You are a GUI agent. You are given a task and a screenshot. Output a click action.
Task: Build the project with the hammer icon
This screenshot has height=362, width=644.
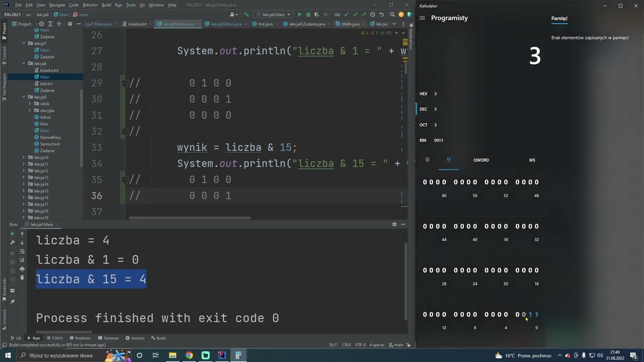pos(246,15)
